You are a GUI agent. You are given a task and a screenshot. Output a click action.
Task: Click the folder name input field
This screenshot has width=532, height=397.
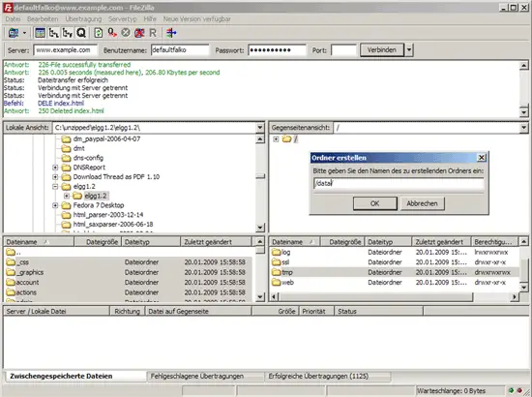pyautogui.click(x=399, y=183)
